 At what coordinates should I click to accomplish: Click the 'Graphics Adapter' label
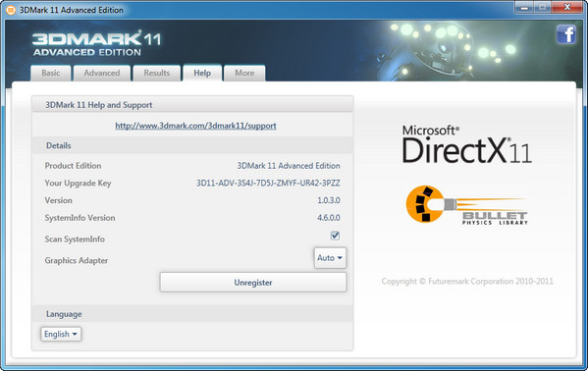(77, 260)
